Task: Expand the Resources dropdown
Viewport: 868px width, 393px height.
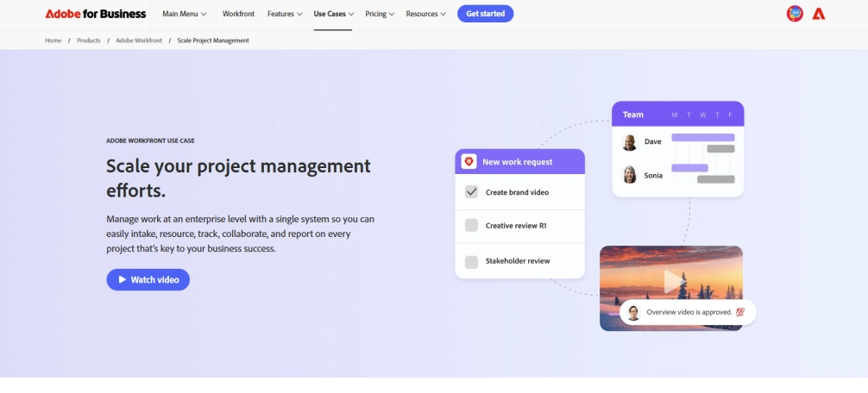Action: pyautogui.click(x=425, y=14)
